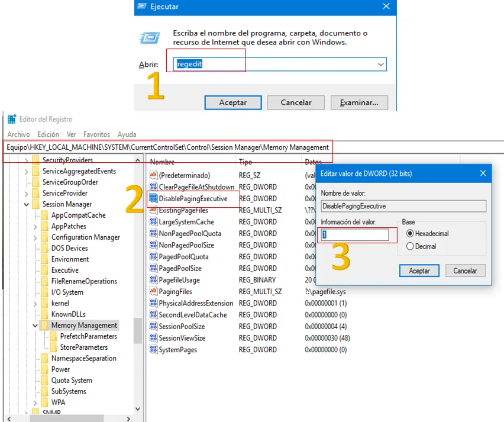Expand the kernel tree node
Viewport: 504px width, 422px height.
(35, 304)
